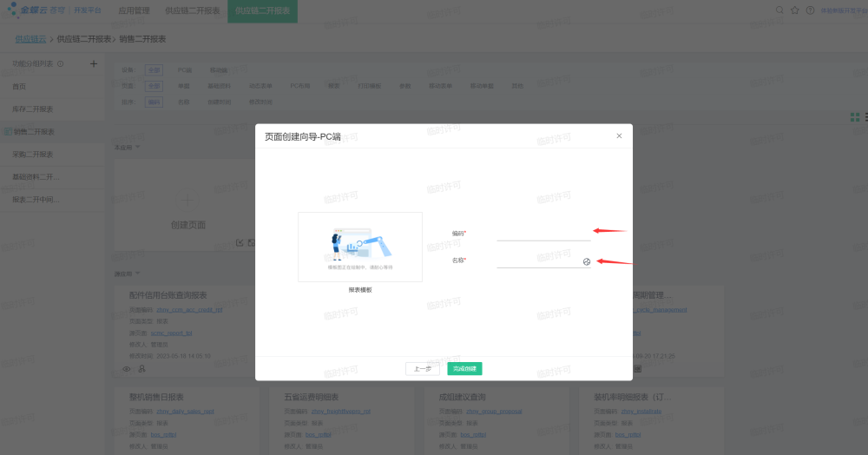
Task: Filter pages by 其他
Action: click(x=517, y=86)
